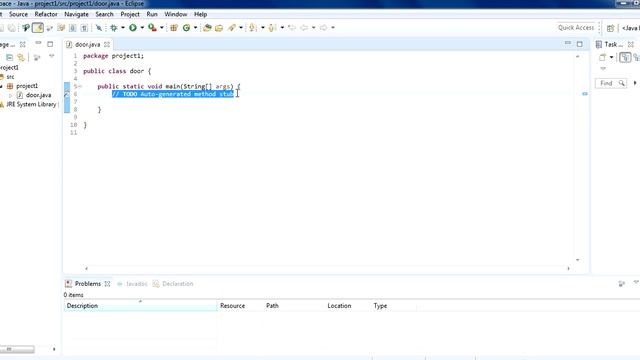The height and width of the screenshot is (360, 640).
Task: Select project1 package in tree
Action: pyautogui.click(x=27, y=86)
